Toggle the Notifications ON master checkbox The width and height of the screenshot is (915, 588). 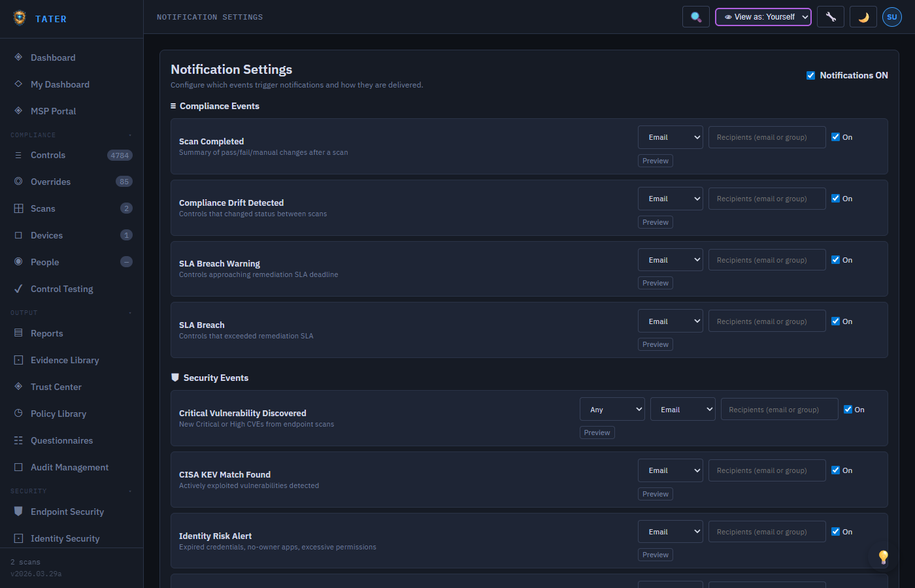pos(810,75)
